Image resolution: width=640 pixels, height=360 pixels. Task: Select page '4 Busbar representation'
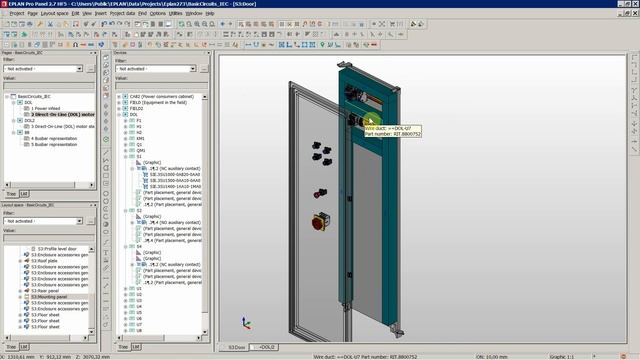pos(54,138)
